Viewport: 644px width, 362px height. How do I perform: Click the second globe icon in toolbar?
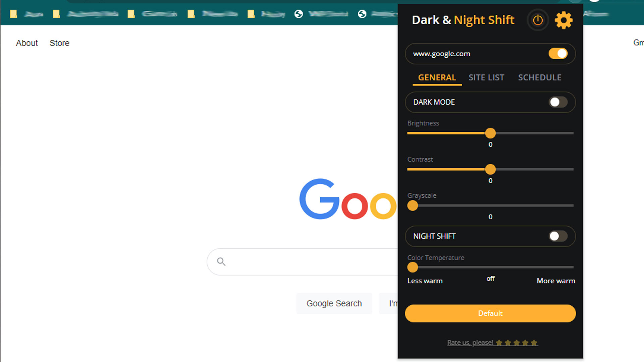(363, 14)
